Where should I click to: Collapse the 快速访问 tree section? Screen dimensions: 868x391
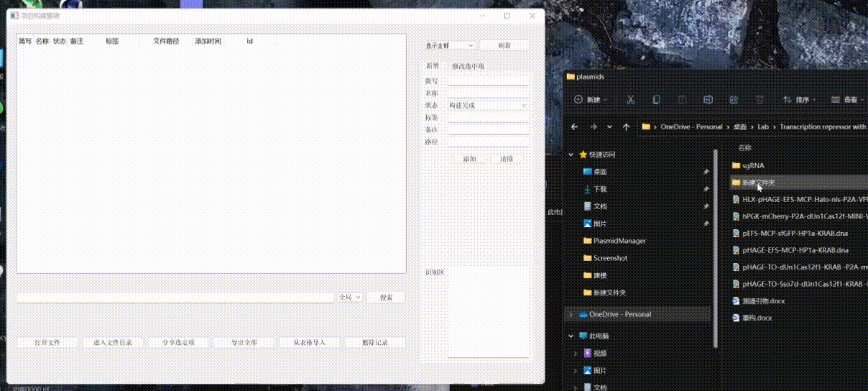571,155
